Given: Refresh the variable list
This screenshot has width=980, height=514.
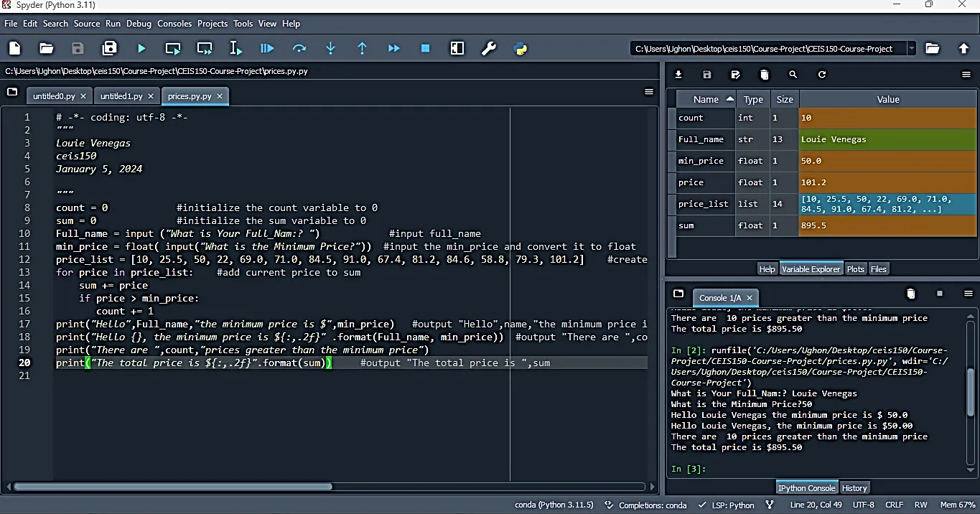Looking at the screenshot, I should [x=822, y=75].
